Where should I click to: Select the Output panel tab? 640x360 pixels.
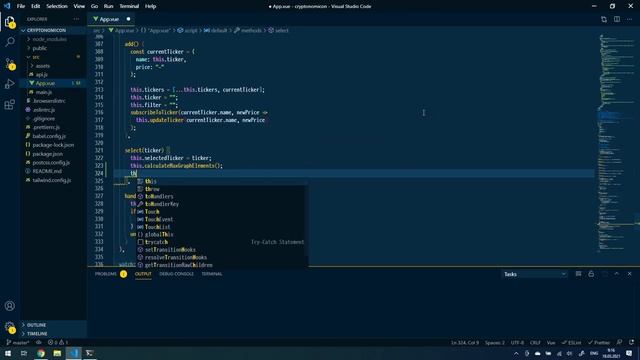pos(143,274)
